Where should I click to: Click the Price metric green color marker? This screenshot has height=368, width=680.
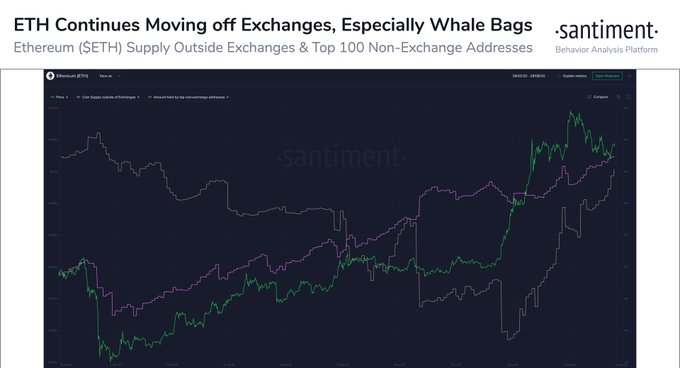[x=52, y=97]
